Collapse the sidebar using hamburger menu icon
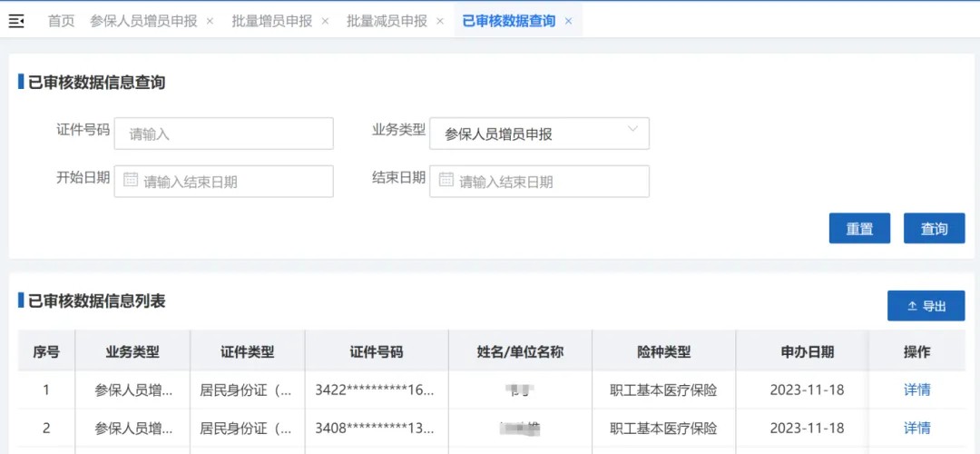Viewport: 980px width, 454px height. pos(16,21)
